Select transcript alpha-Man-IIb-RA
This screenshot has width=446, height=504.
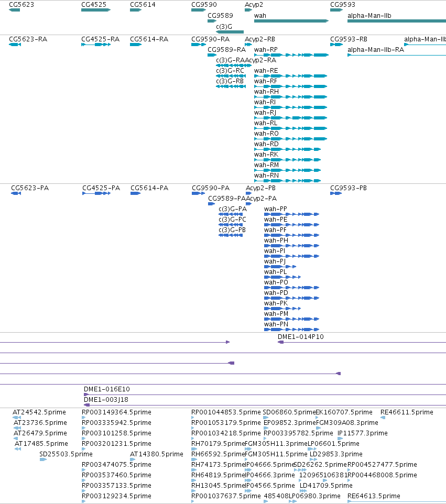[376, 49]
